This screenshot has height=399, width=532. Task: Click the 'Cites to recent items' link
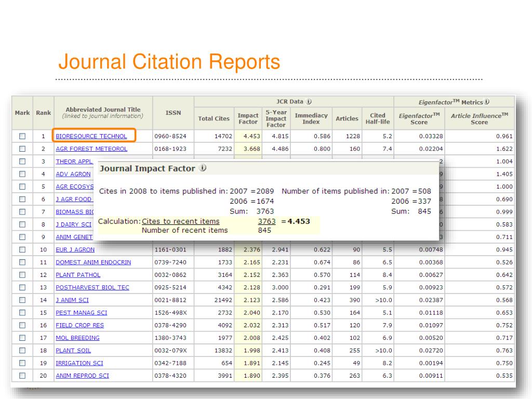click(x=180, y=221)
